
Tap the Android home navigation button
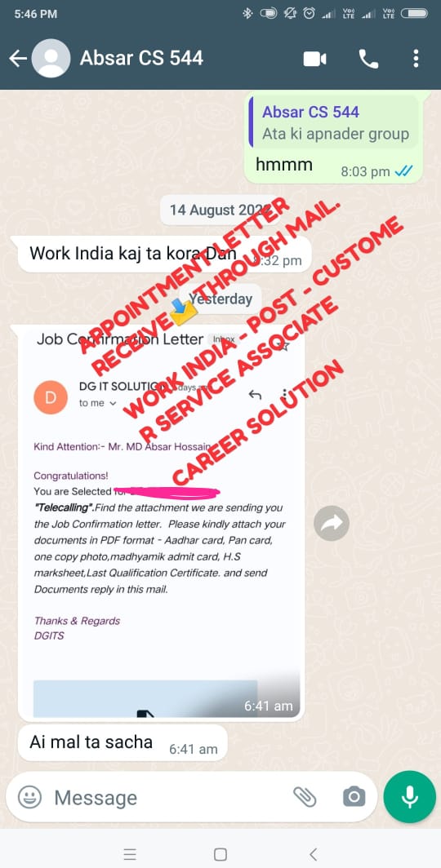coord(220,854)
